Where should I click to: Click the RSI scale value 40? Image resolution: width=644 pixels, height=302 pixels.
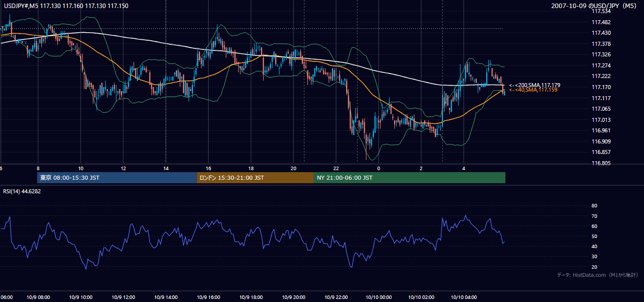(x=594, y=246)
